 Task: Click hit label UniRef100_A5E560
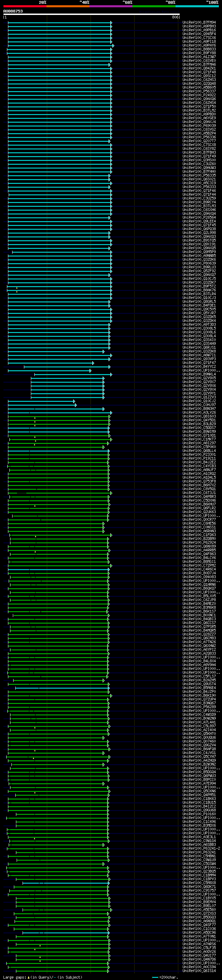199,910
